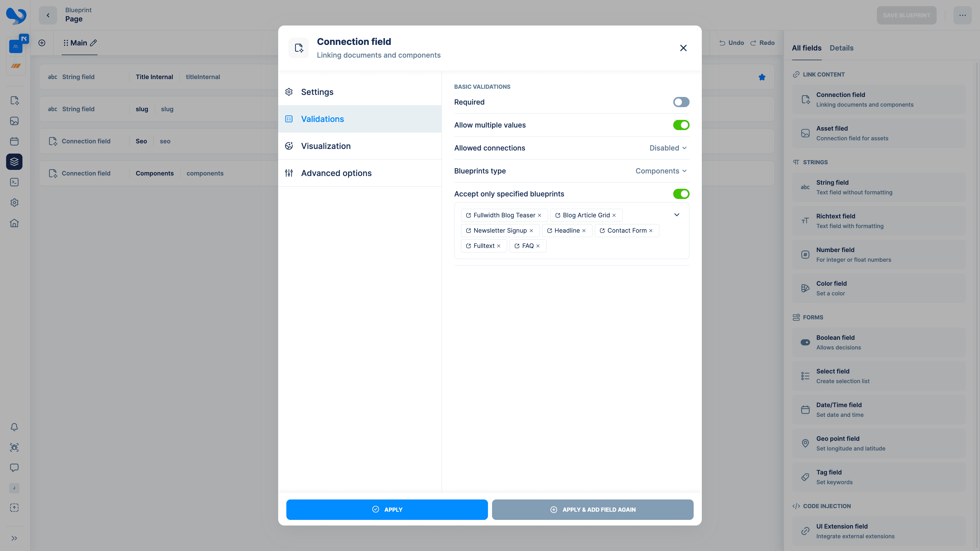Open the Allowed connections dropdown

tap(668, 148)
